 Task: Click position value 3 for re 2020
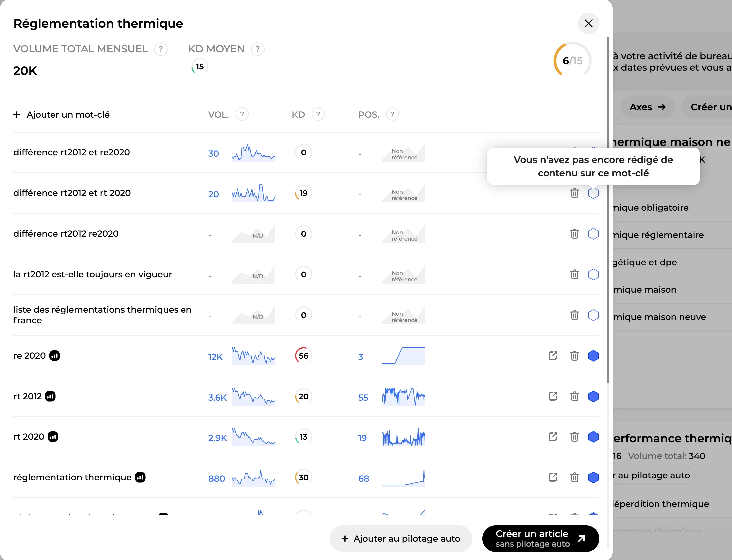point(361,357)
